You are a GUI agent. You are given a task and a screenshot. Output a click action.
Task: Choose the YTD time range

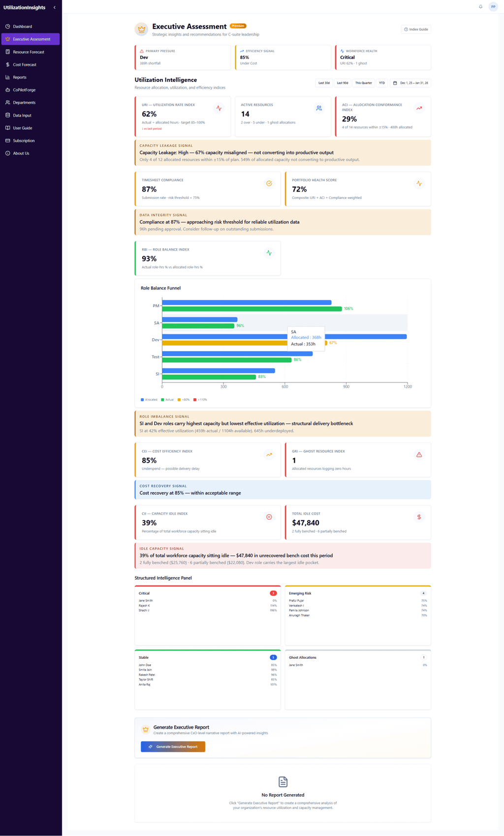tap(382, 83)
